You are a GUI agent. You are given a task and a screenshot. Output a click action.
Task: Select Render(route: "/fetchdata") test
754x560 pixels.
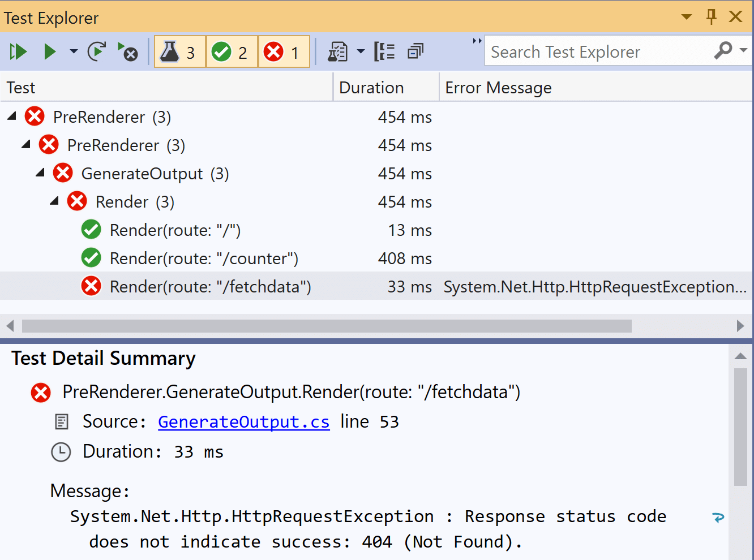point(376,286)
